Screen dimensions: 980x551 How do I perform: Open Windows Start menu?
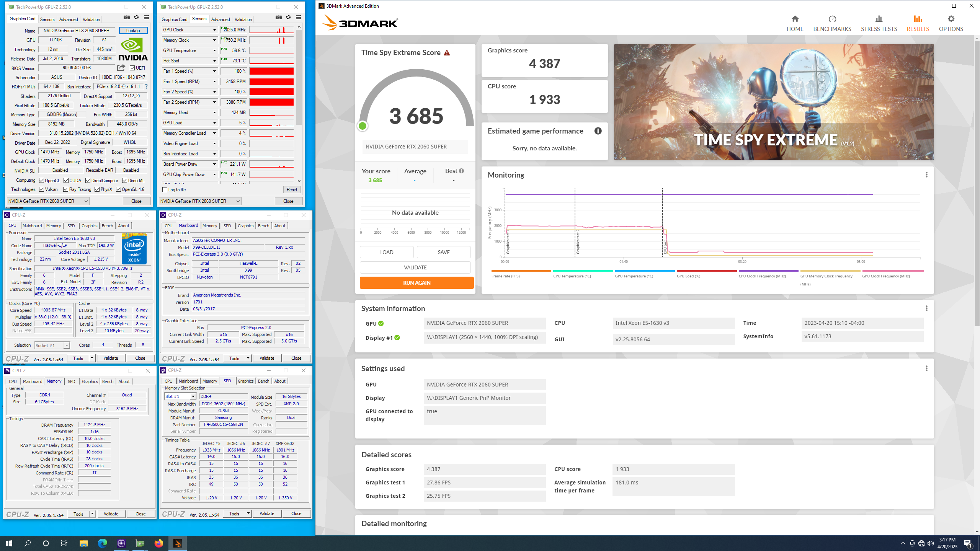pyautogui.click(x=9, y=543)
